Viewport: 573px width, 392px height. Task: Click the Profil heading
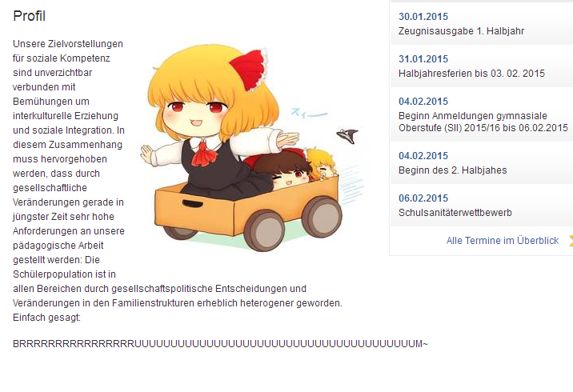[30, 16]
